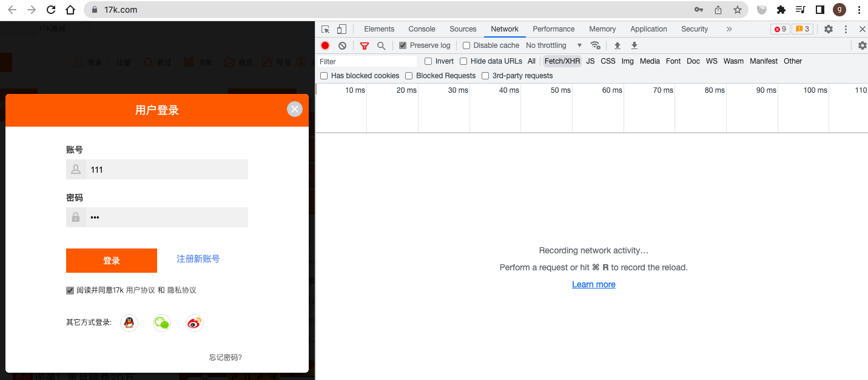Toggle device toolbar icon

click(341, 29)
